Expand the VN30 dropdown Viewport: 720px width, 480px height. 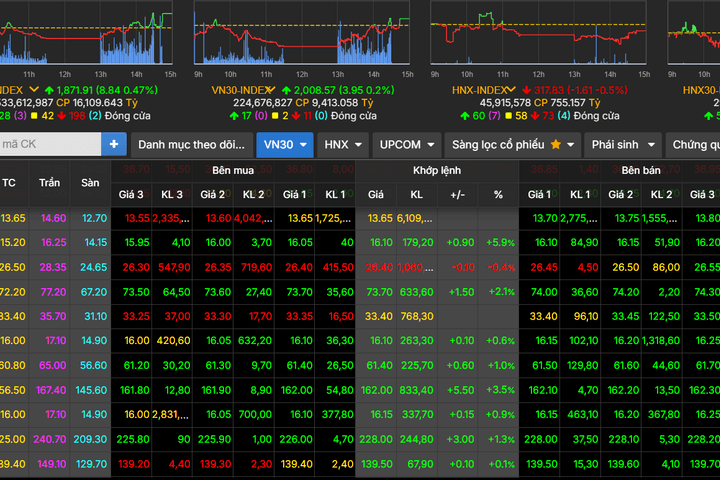(x=285, y=145)
